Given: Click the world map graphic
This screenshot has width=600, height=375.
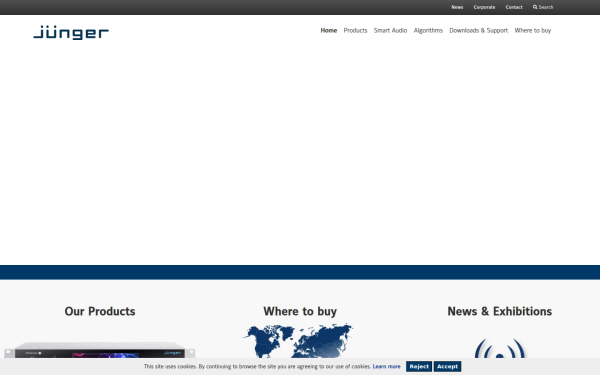Looking at the screenshot, I should point(298,341).
